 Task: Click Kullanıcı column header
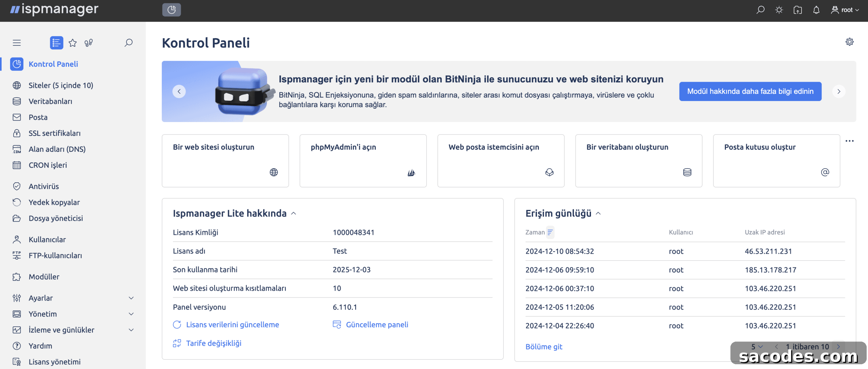681,232
